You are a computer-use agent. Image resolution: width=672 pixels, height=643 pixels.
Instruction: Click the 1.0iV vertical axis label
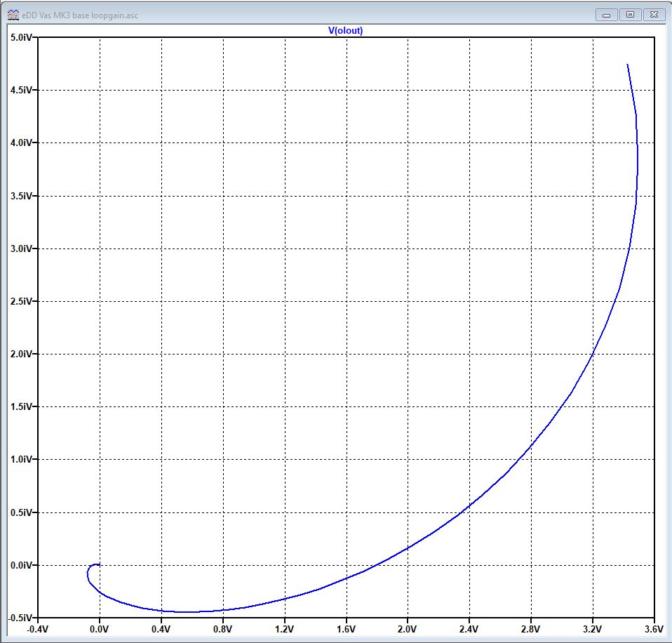(x=21, y=459)
